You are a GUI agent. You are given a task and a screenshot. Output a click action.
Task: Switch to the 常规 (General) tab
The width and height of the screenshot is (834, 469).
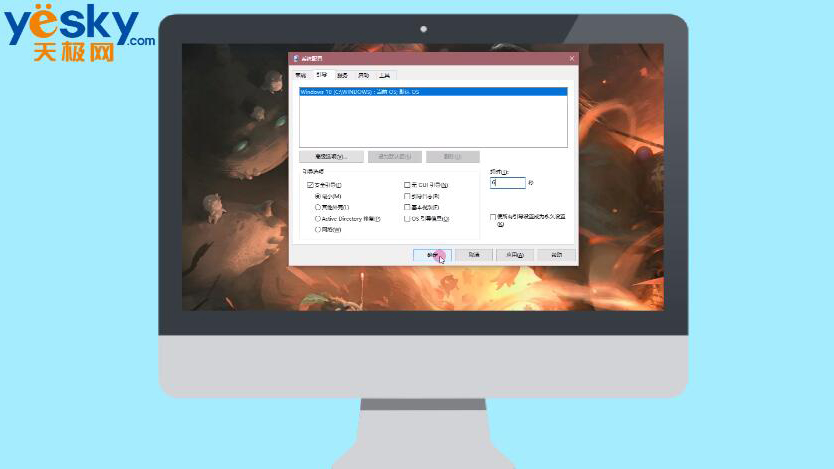[301, 76]
